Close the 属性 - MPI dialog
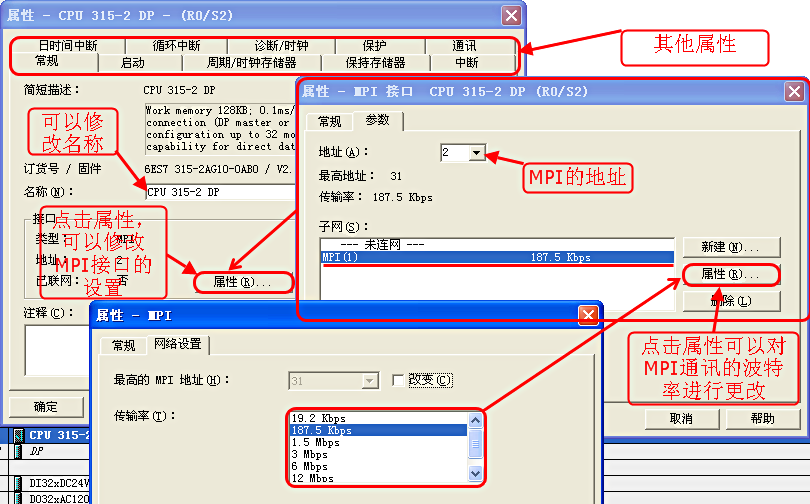The width and height of the screenshot is (810, 504). click(588, 314)
